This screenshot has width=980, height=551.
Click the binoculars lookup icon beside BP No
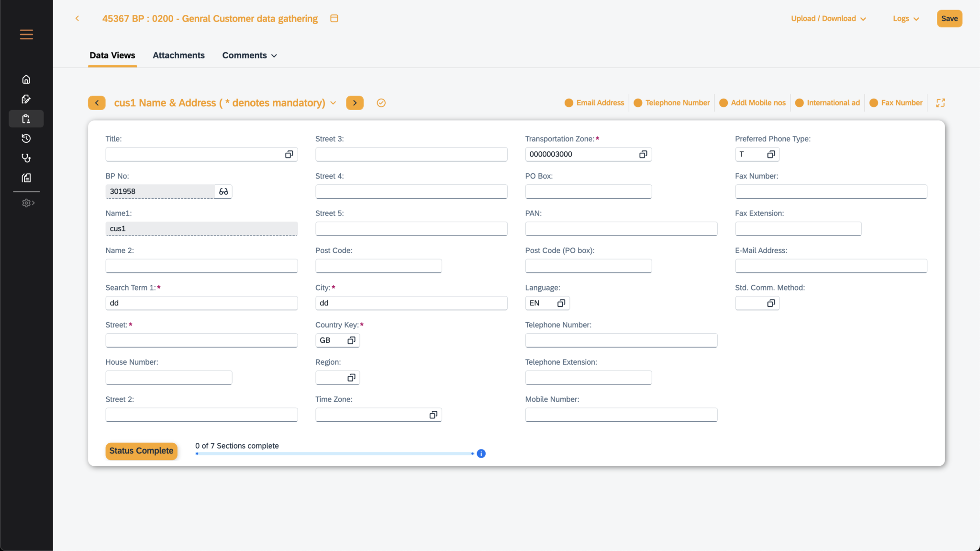click(223, 191)
